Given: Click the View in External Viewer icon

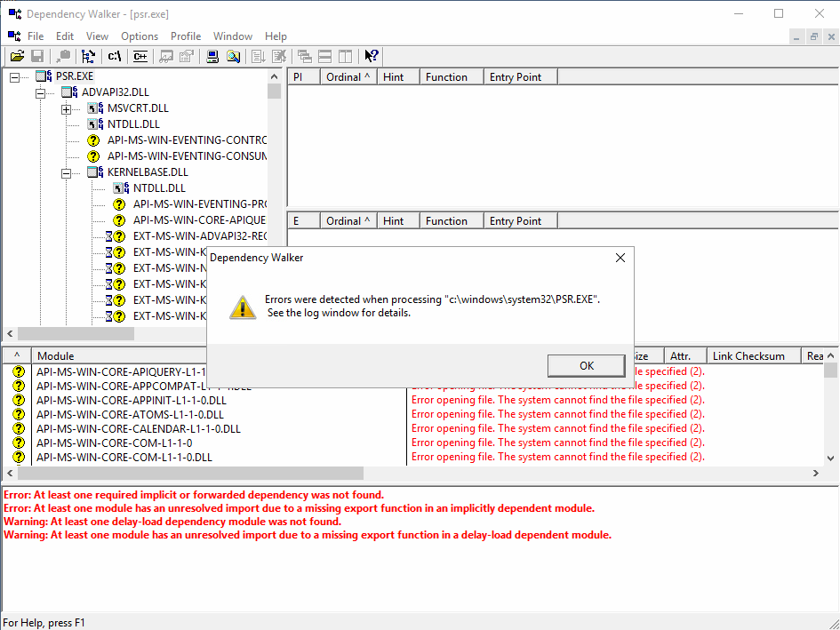Looking at the screenshot, I should (166, 56).
